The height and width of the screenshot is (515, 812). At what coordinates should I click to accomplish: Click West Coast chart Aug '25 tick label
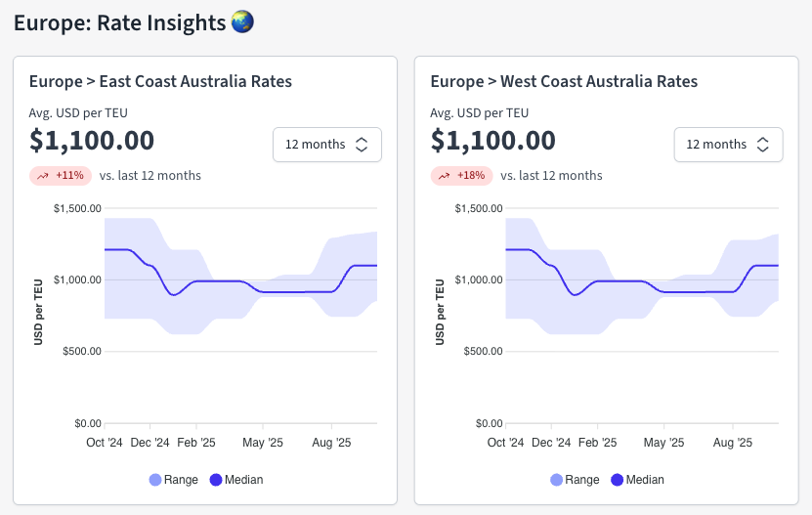[733, 443]
